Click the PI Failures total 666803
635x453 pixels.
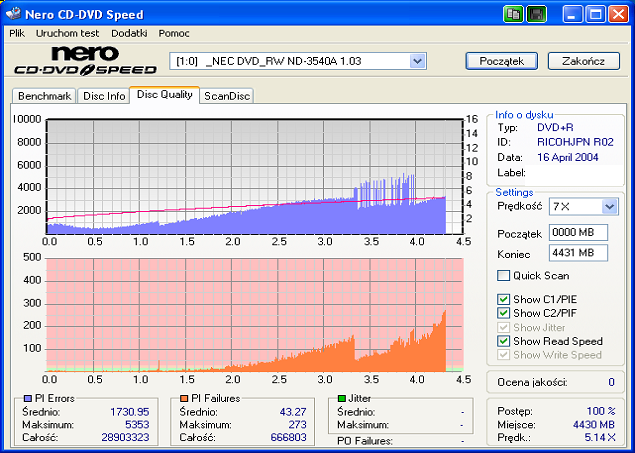[x=288, y=438]
